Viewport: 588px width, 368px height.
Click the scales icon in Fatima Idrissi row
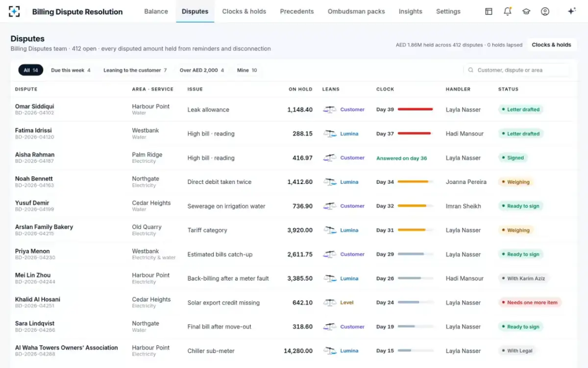click(x=330, y=134)
